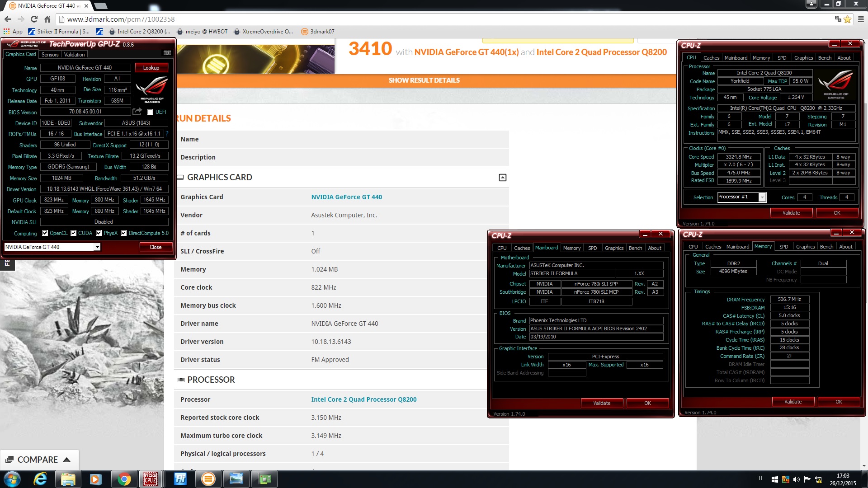Open the 3DMark taskbar icon

[x=208, y=479]
